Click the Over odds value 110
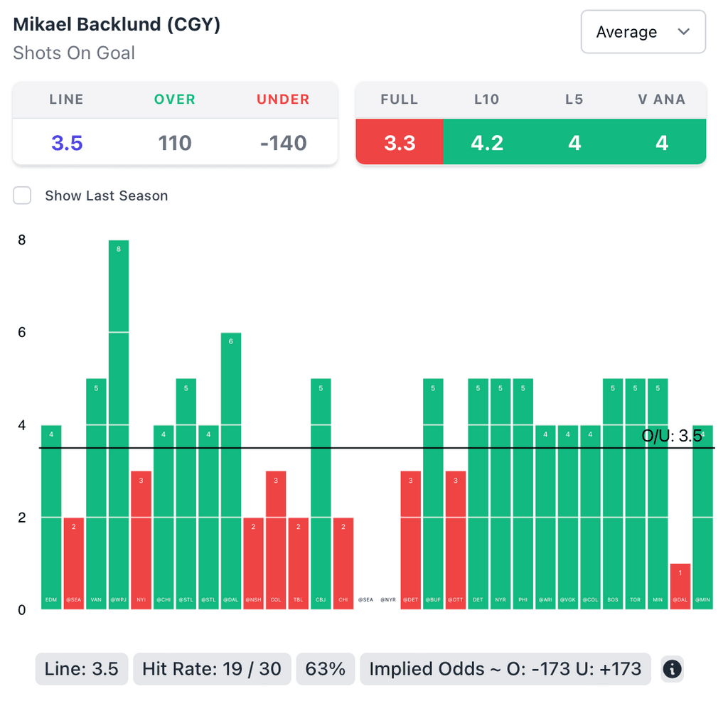 pyautogui.click(x=175, y=143)
